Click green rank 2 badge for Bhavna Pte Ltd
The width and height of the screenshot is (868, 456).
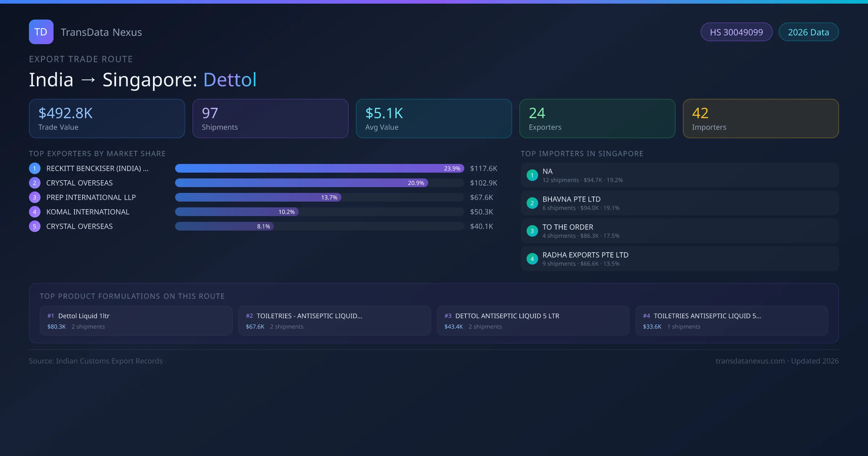tap(532, 203)
